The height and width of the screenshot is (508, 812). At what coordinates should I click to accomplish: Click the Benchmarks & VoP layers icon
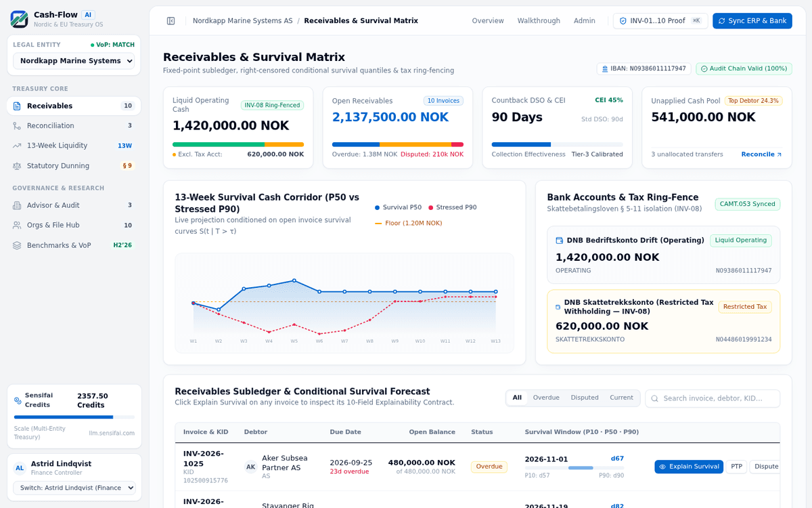pyautogui.click(x=18, y=245)
